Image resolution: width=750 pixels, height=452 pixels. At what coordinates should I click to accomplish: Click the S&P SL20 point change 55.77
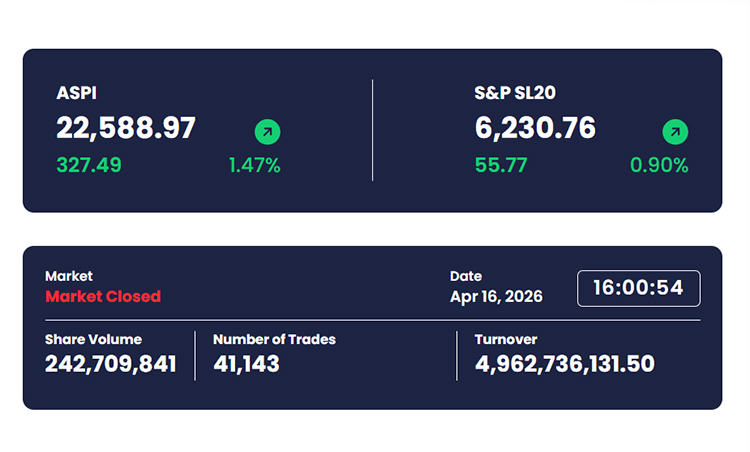pos(501,166)
